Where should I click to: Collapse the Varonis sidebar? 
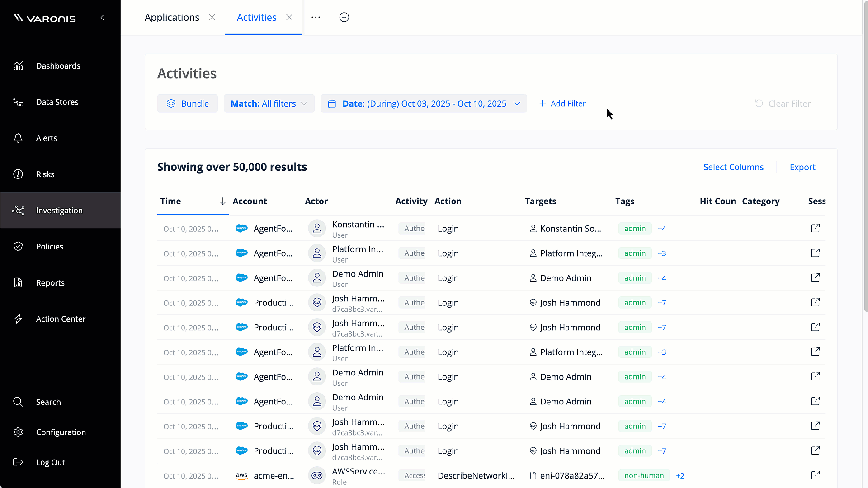(x=102, y=18)
